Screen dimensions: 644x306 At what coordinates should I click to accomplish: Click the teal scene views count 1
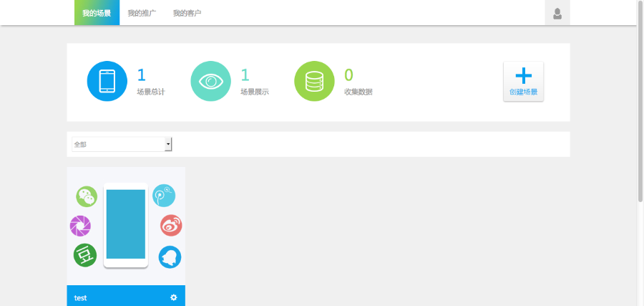tap(245, 75)
